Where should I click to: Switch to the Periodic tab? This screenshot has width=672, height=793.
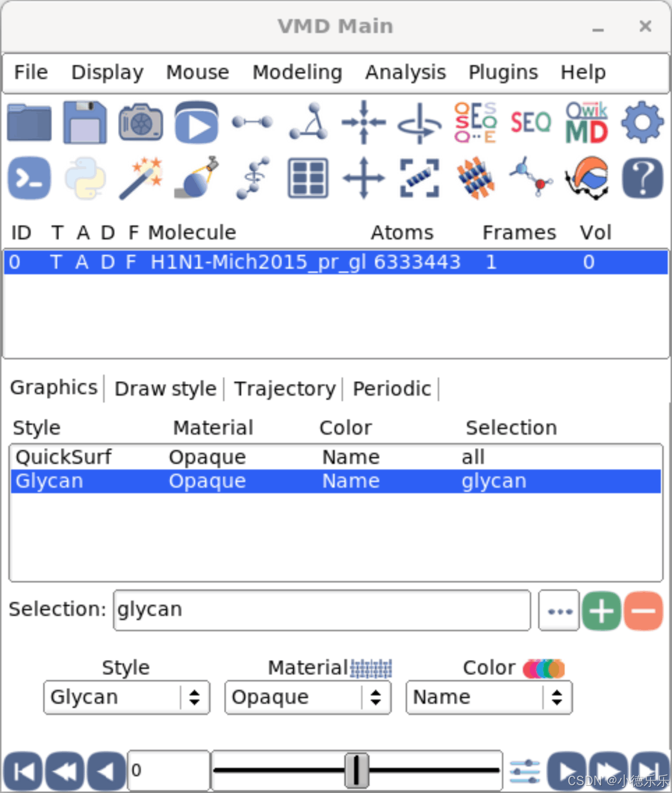[391, 389]
